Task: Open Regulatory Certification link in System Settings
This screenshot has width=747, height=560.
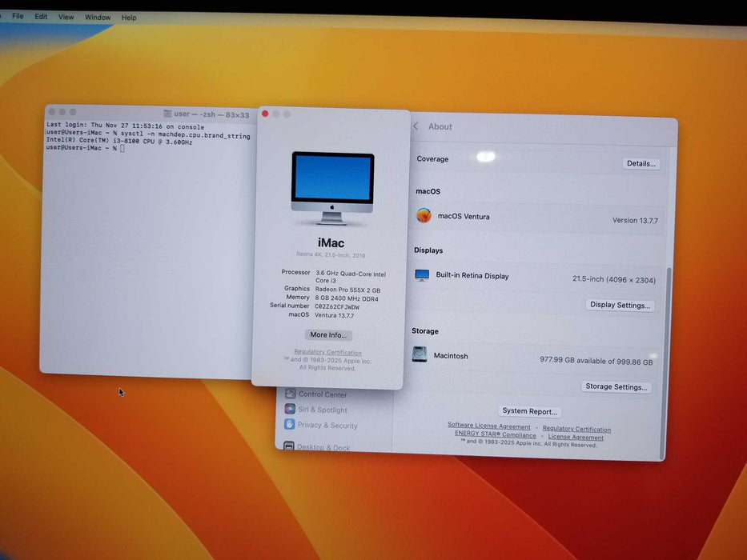Action: tap(576, 429)
